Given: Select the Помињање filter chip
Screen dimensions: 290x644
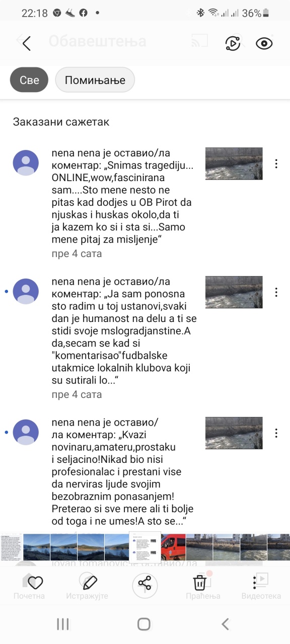Looking at the screenshot, I should pos(95,80).
